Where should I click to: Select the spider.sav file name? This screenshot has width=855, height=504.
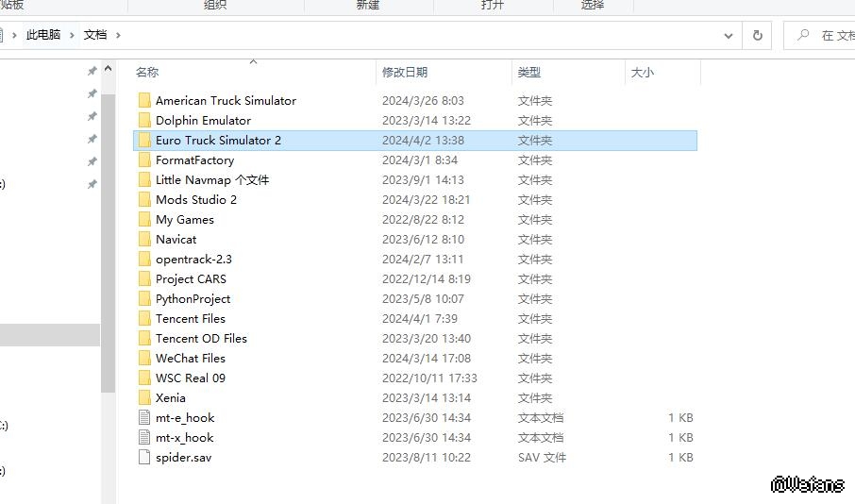click(x=183, y=457)
